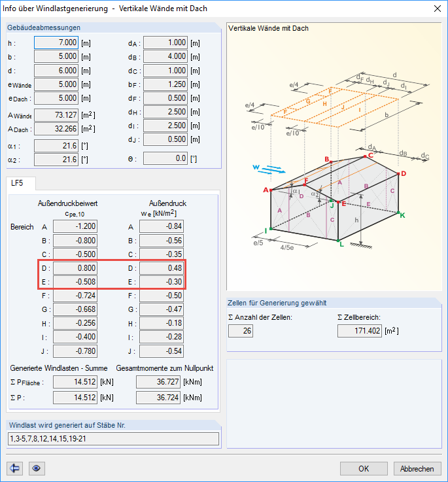This screenshot has width=448, height=482.
Task: Click the d depth field showing 6.000
Action: click(x=56, y=71)
